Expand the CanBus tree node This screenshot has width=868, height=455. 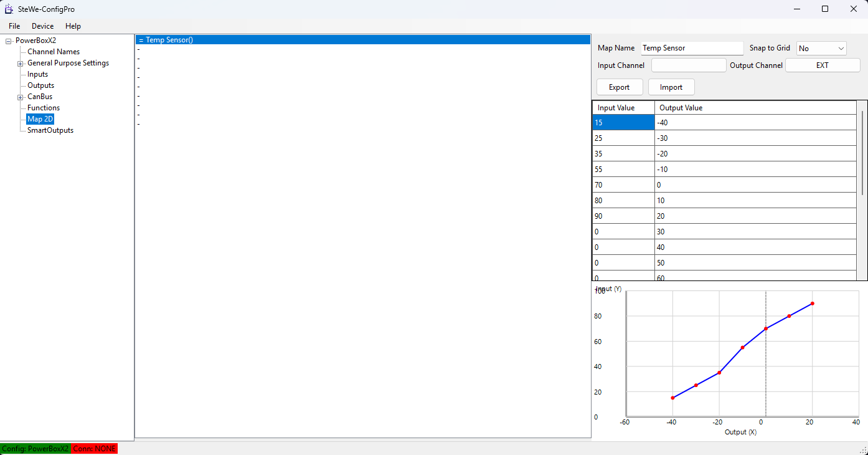(x=21, y=97)
